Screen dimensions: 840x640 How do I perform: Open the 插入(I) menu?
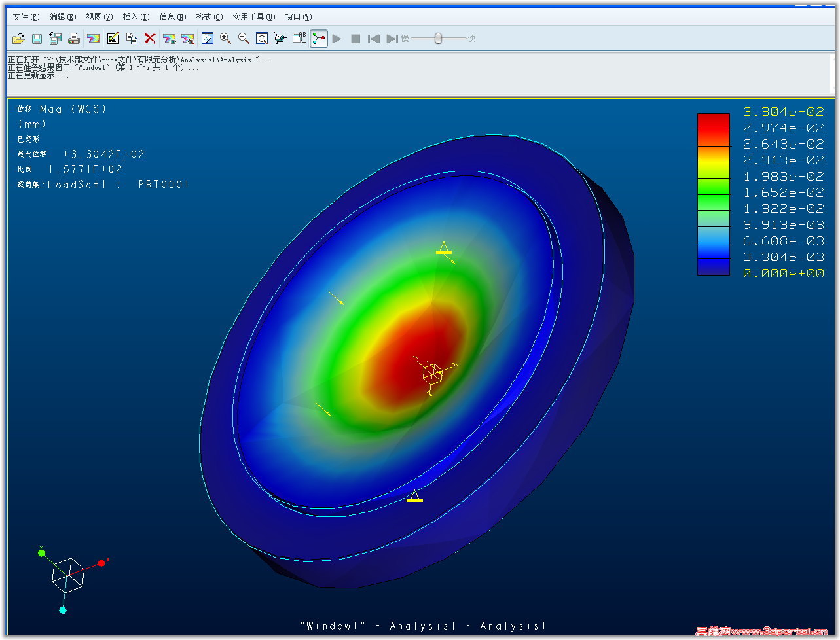click(x=136, y=17)
